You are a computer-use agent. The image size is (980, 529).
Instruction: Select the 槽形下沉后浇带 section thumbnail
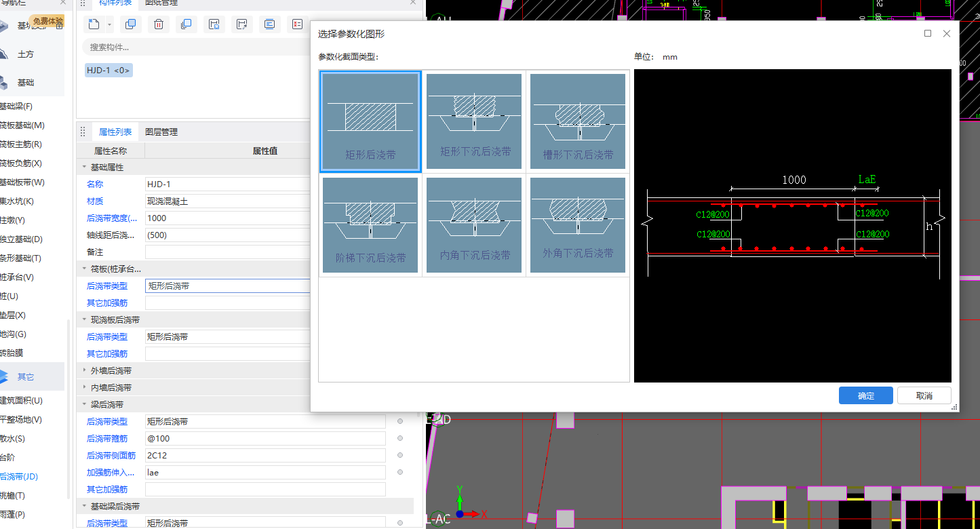pos(578,121)
